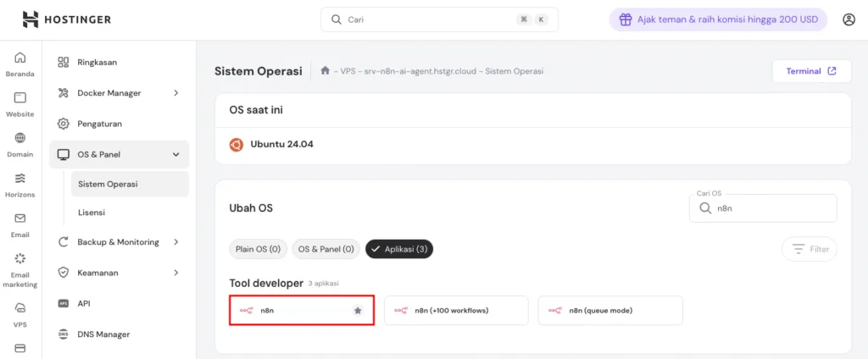This screenshot has width=868, height=359.
Task: Click the gift icon in referral banner
Action: 626,19
